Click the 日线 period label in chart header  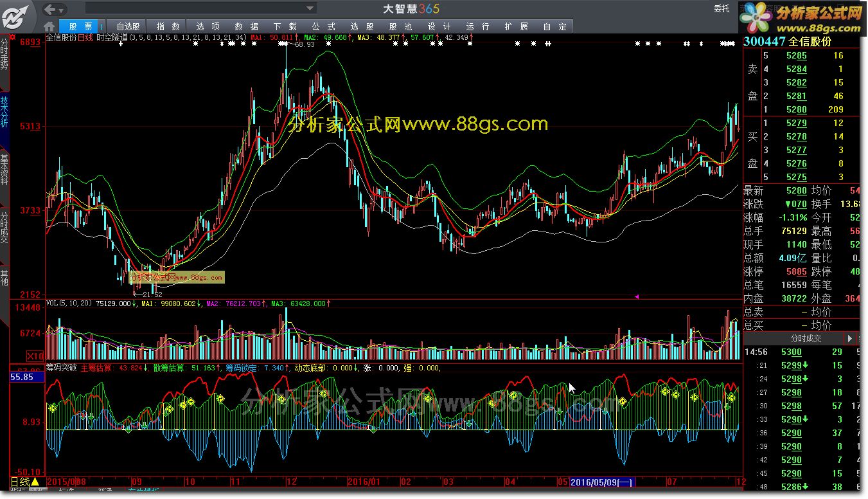point(86,38)
